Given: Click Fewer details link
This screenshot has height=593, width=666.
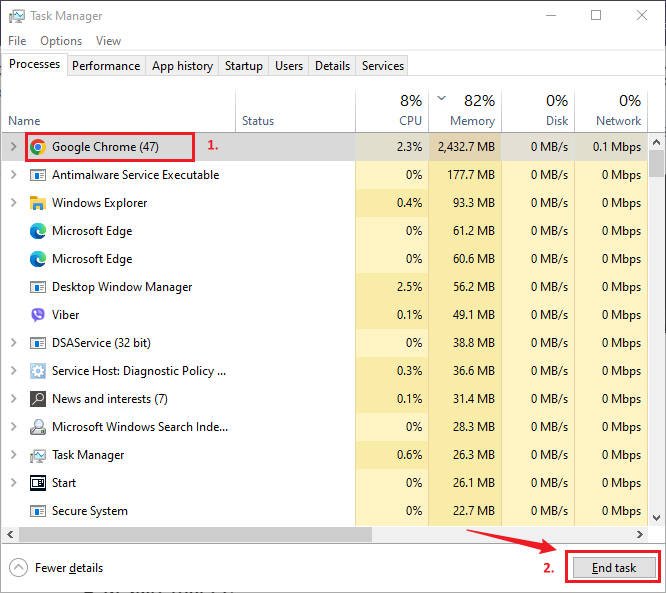Looking at the screenshot, I should (x=69, y=568).
